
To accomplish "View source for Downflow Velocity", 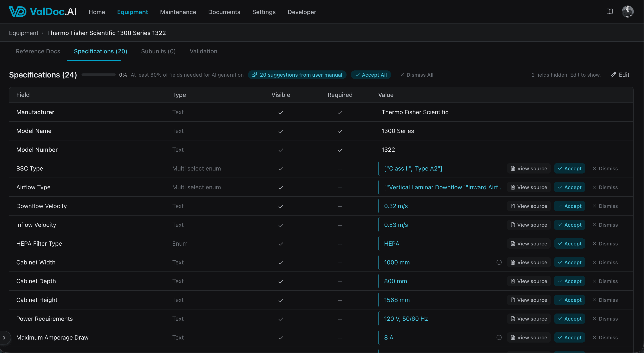I will point(529,206).
